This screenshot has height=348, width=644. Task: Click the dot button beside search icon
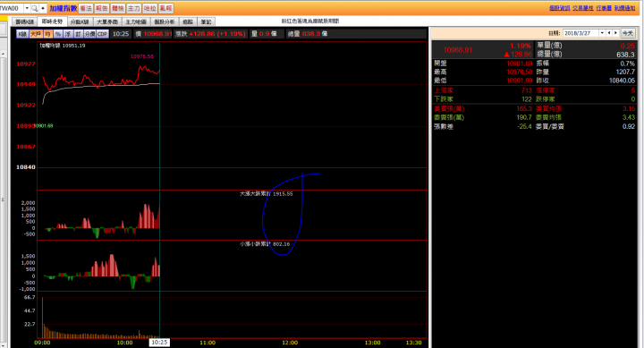point(43,8)
